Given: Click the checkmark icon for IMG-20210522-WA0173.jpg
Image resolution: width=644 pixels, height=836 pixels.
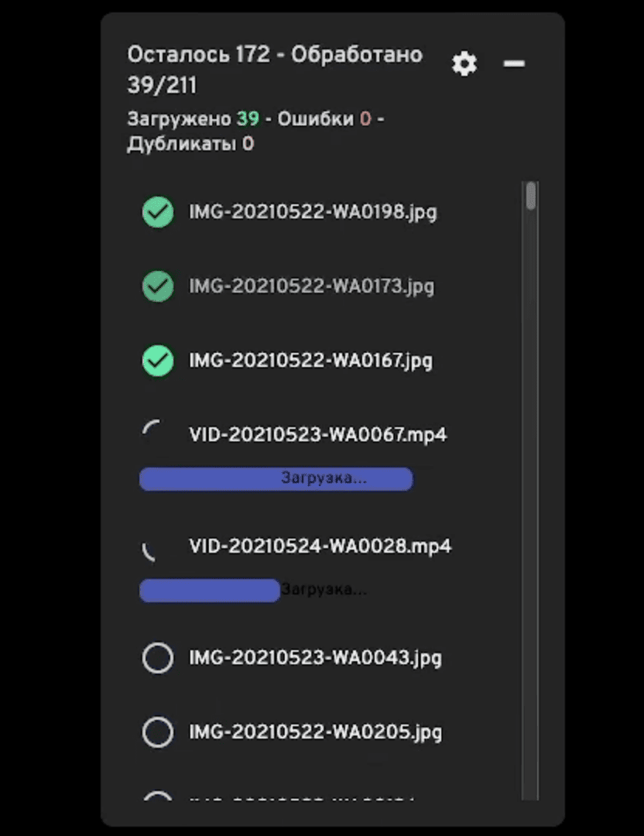Looking at the screenshot, I should click(x=158, y=286).
